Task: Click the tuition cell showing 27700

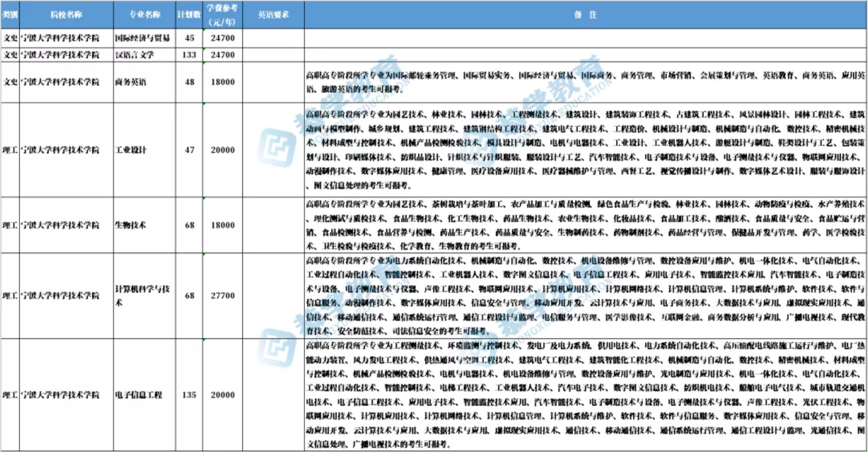Action: [x=222, y=295]
